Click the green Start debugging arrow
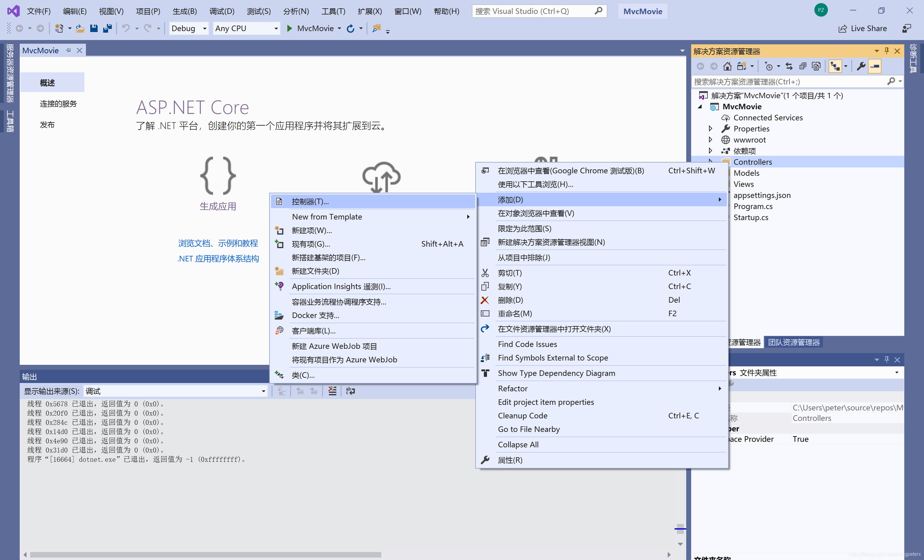Viewport: 924px width, 560px height. pyautogui.click(x=289, y=28)
